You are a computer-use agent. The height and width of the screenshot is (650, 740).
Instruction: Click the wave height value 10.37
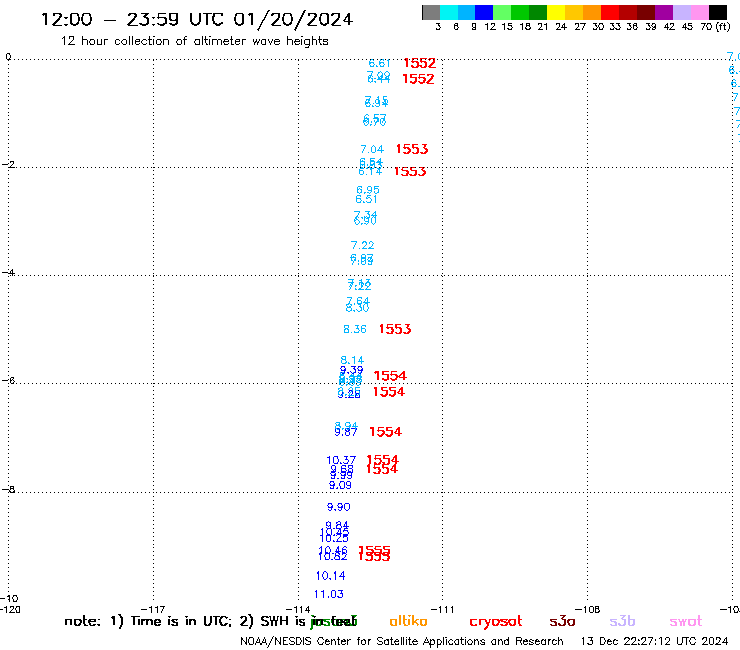click(x=341, y=460)
